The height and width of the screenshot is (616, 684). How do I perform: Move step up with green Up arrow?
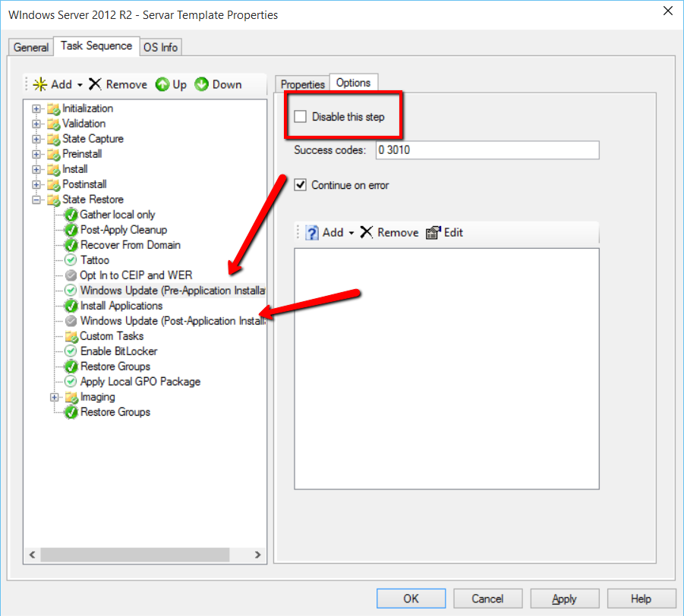pos(162,84)
